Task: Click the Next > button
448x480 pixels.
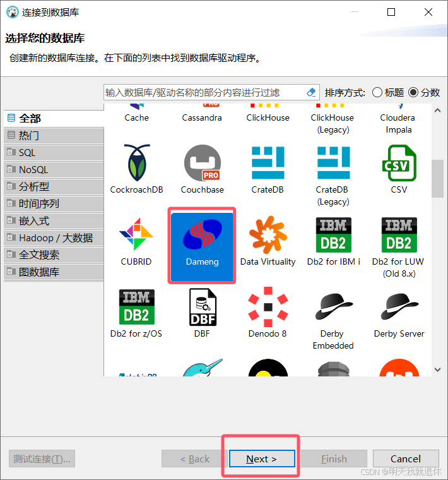Action: 262,459
